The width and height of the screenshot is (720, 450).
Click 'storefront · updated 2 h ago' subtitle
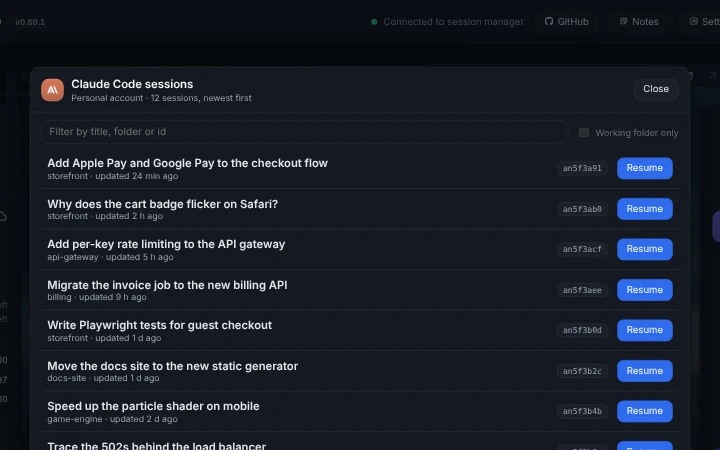pyautogui.click(x=105, y=216)
